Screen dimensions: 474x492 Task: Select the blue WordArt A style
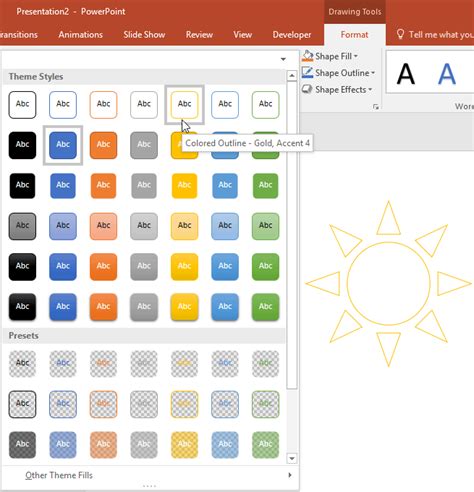pos(446,74)
